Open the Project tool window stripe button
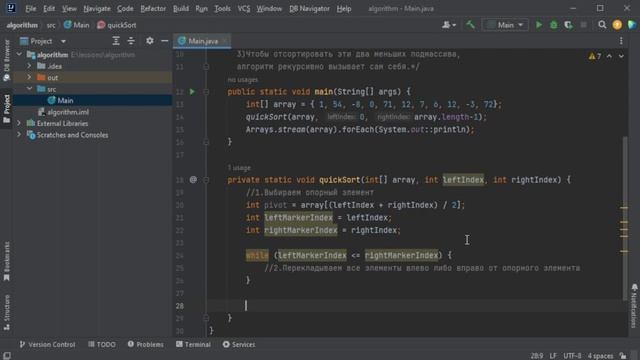Screen dimensions: 640x360 pos(7,108)
